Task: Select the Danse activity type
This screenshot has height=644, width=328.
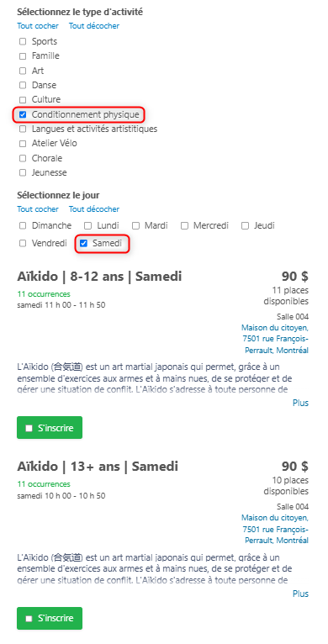Action: tap(23, 86)
